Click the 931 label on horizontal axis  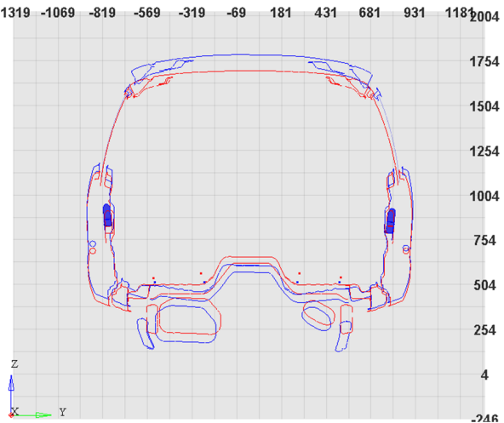[x=415, y=13]
